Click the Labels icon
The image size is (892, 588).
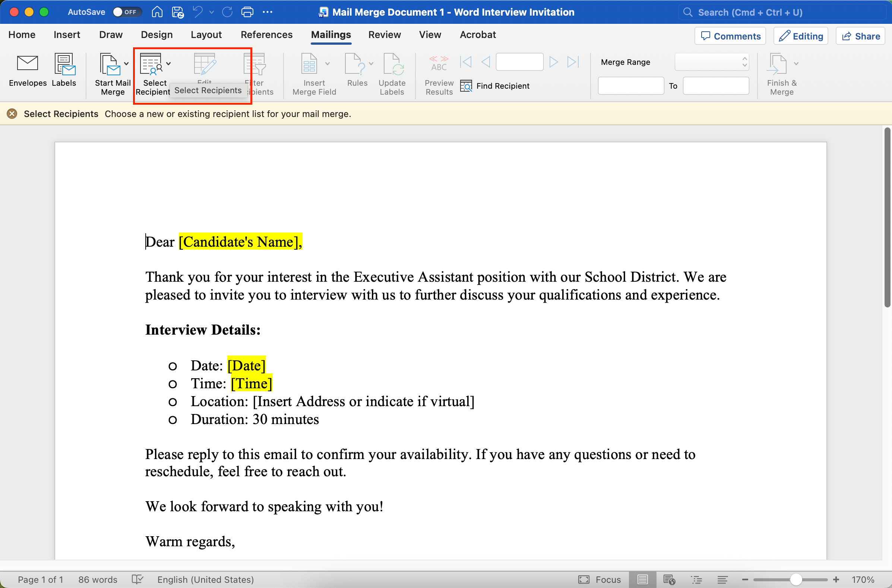pos(64,64)
